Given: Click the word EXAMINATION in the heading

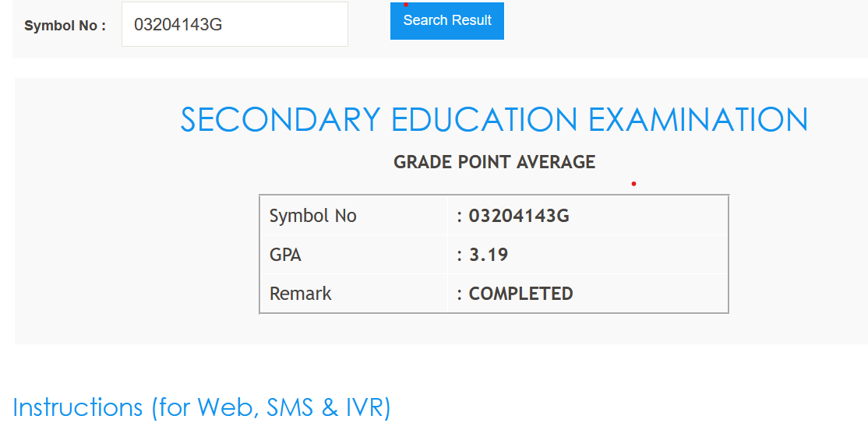Looking at the screenshot, I should pyautogui.click(x=697, y=120).
